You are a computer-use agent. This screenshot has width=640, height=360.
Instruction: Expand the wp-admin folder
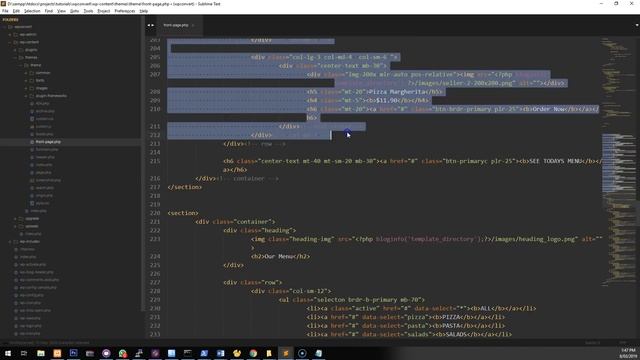coord(10,35)
